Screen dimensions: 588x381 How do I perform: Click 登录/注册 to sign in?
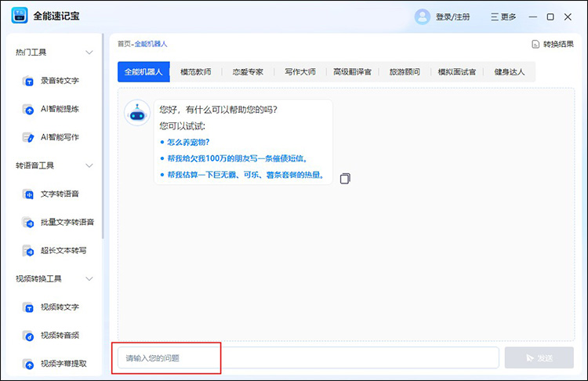click(x=454, y=16)
